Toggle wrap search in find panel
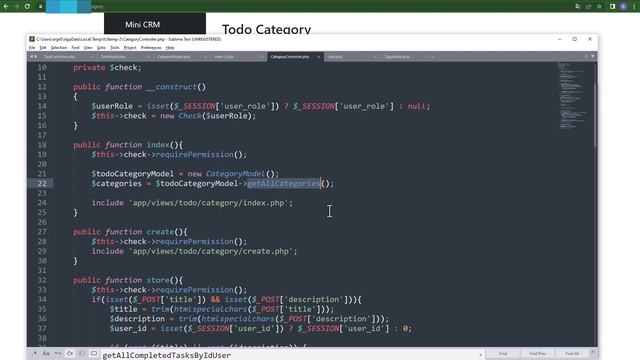 70,353
